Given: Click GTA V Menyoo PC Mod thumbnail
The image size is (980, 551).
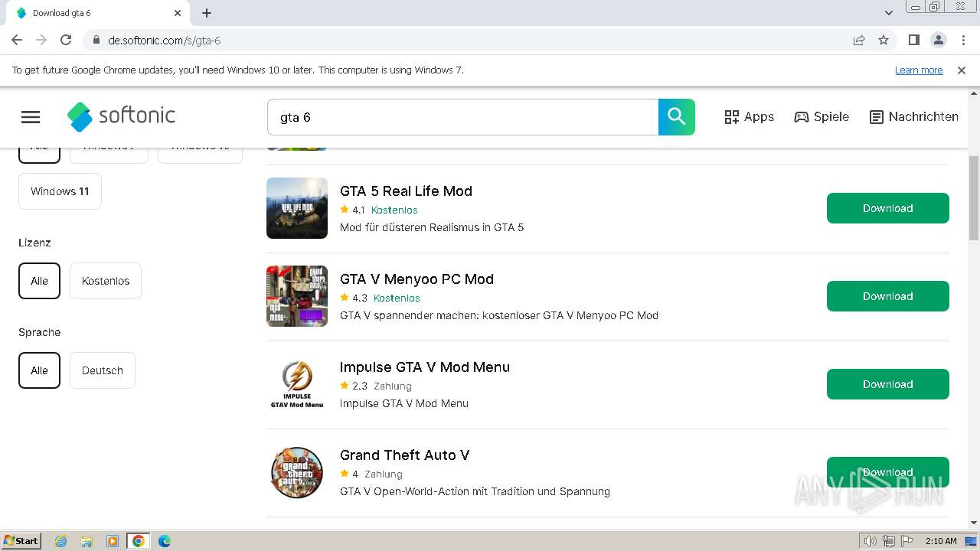Looking at the screenshot, I should coord(297,296).
